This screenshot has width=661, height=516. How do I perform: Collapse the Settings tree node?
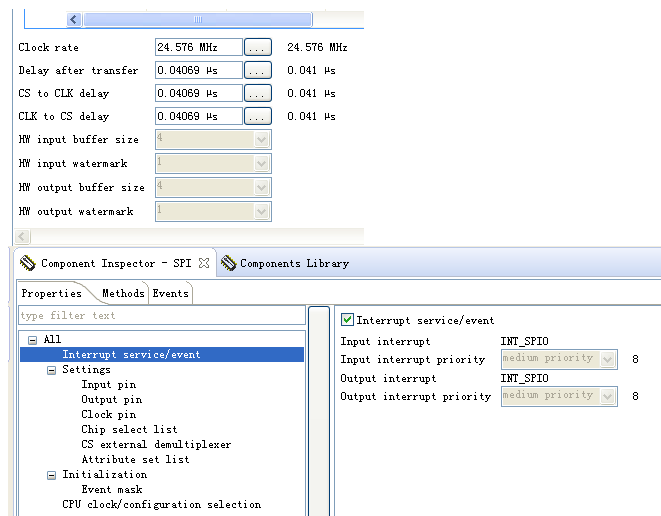51,370
